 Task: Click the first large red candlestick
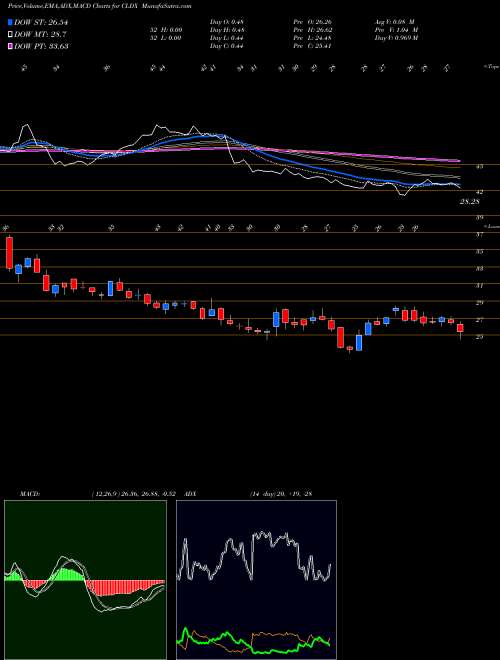9,253
